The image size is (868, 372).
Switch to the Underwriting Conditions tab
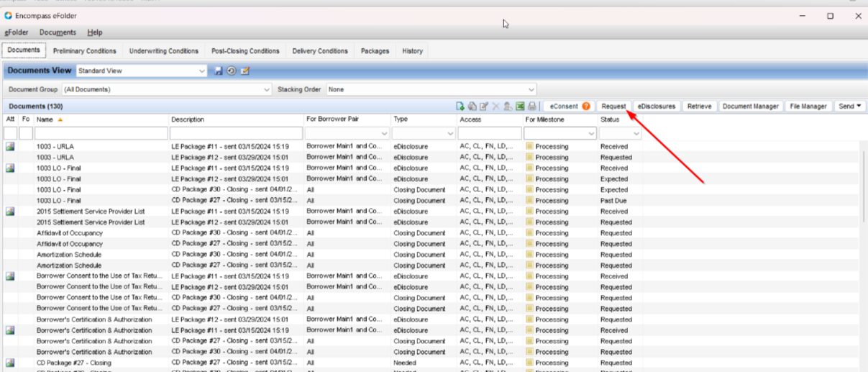(x=164, y=51)
